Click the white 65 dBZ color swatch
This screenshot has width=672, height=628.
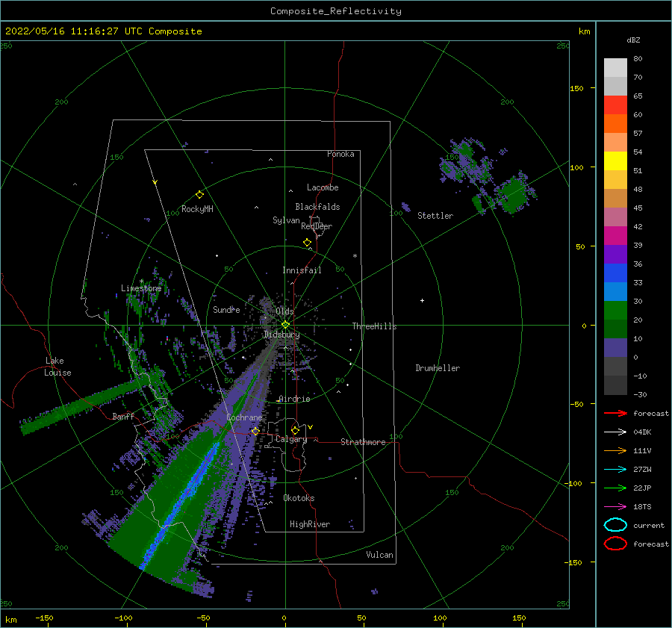tap(615, 86)
